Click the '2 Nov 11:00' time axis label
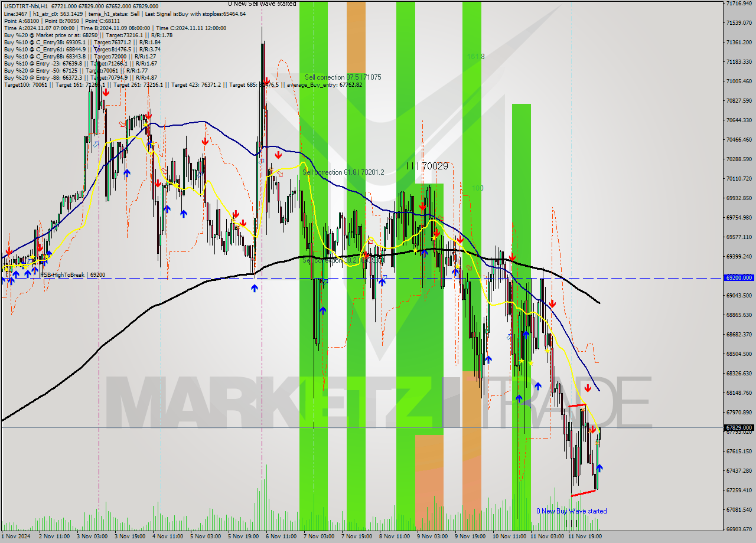This screenshot has height=543, width=756. 54,537
